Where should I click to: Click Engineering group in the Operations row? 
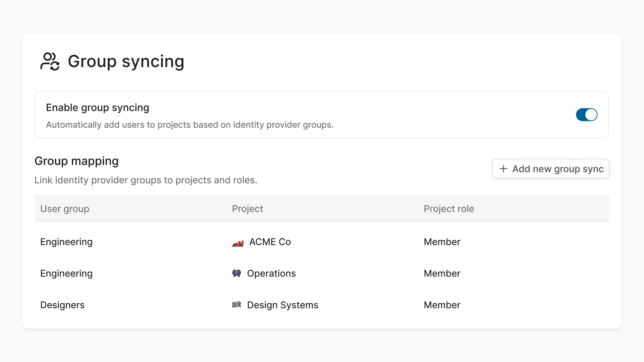pyautogui.click(x=66, y=274)
